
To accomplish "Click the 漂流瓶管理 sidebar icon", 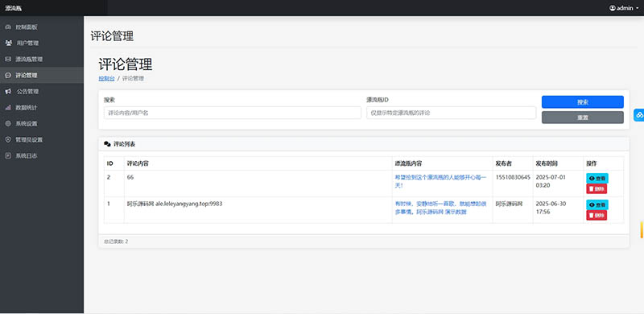I will 8,60.
